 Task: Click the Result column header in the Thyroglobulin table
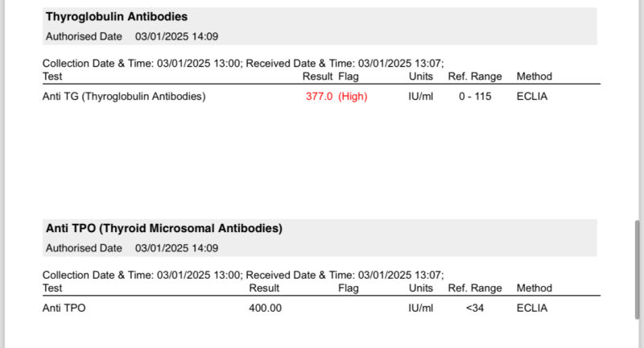pyautogui.click(x=317, y=77)
